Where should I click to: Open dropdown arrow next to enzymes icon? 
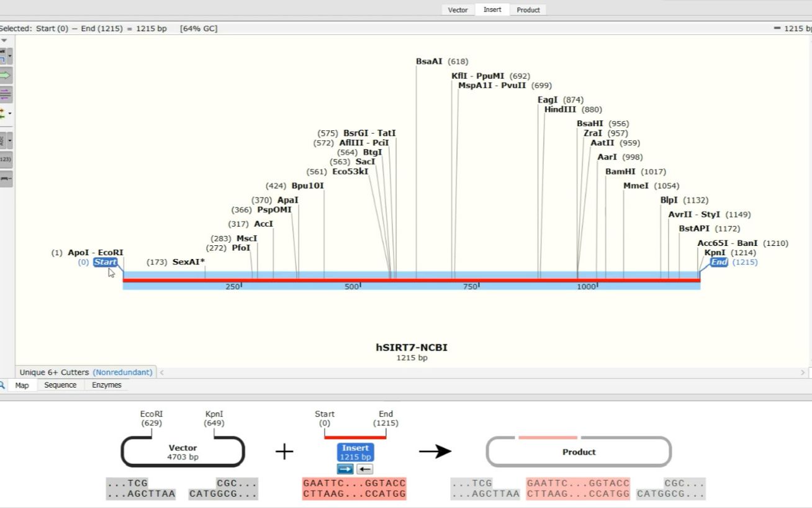[x=9, y=57]
